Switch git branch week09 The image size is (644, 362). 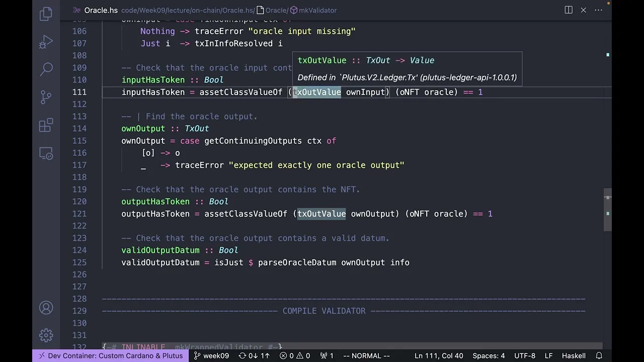[x=211, y=355]
